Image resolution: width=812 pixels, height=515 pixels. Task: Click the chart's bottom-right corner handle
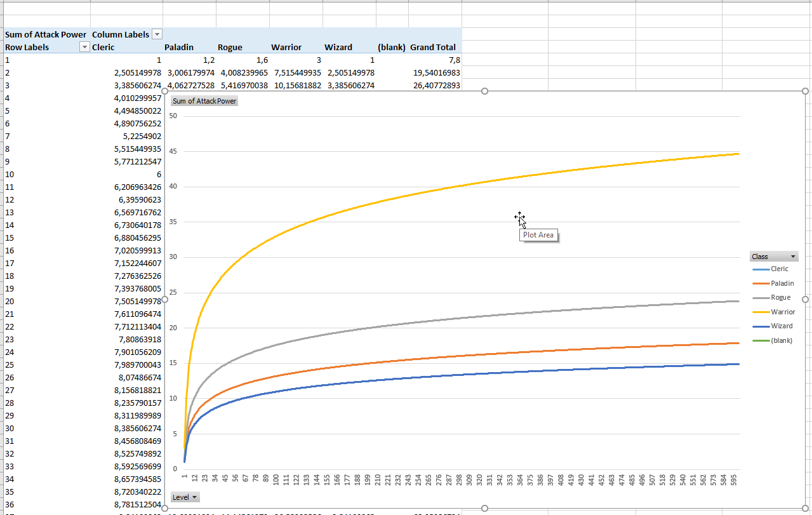806,508
